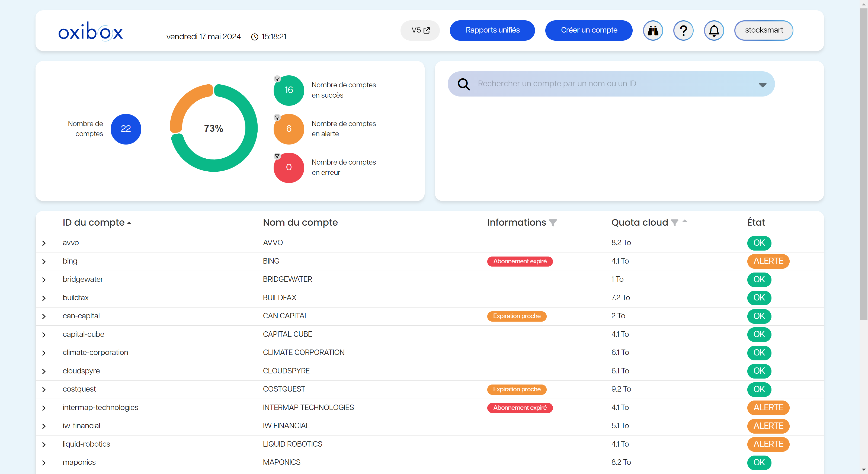Select the CAPITAL CUBE account name
868x474 pixels.
pyautogui.click(x=287, y=334)
